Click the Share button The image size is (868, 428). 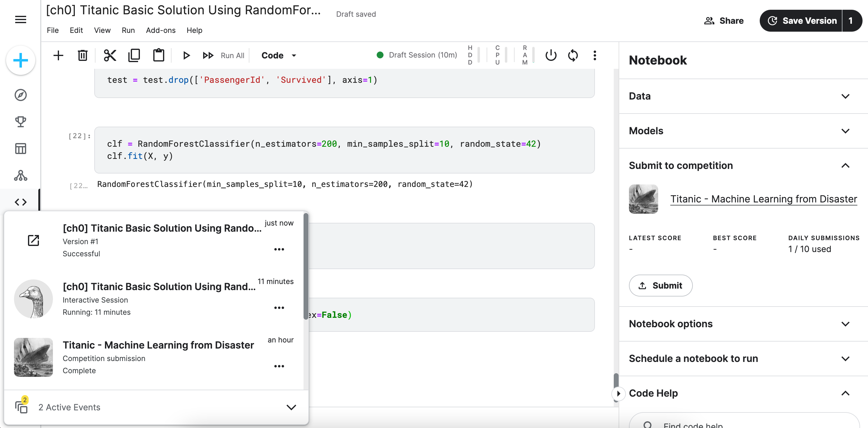(x=724, y=21)
